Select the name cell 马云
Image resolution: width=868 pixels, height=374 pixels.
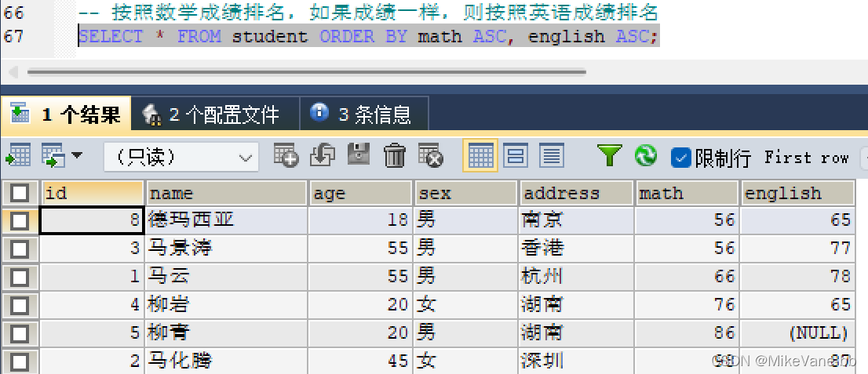pyautogui.click(x=226, y=277)
